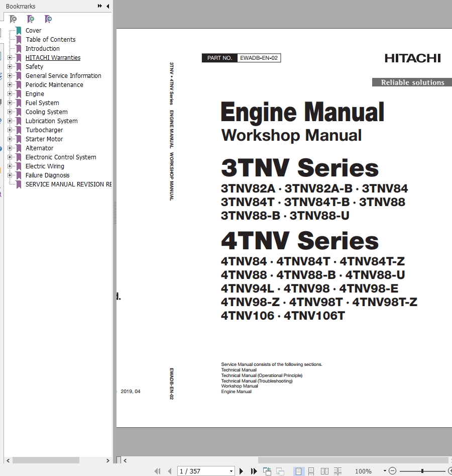The width and height of the screenshot is (452, 476).
Task: Click the double-arrow expand icon in Bookmarks header
Action: [100, 6]
